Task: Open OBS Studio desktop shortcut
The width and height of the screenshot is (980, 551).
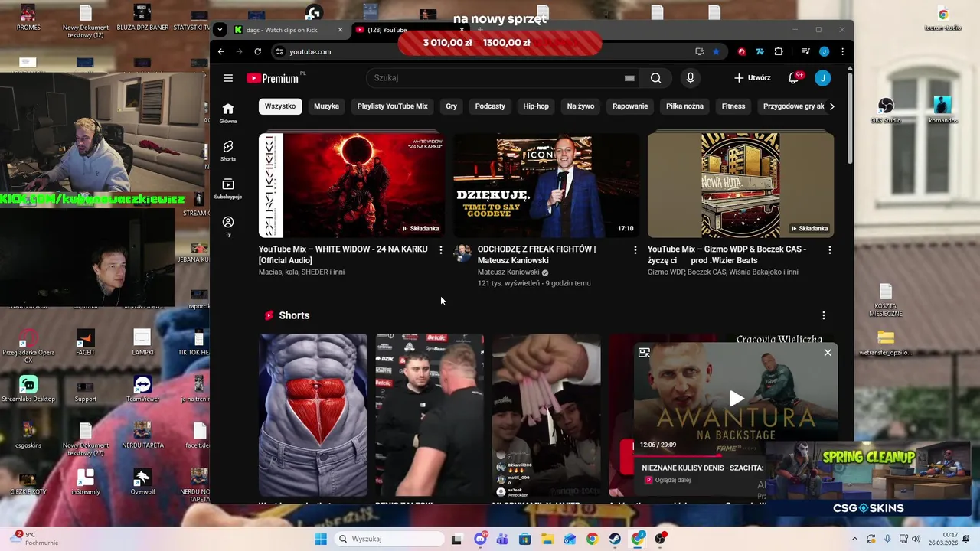Action: click(885, 111)
